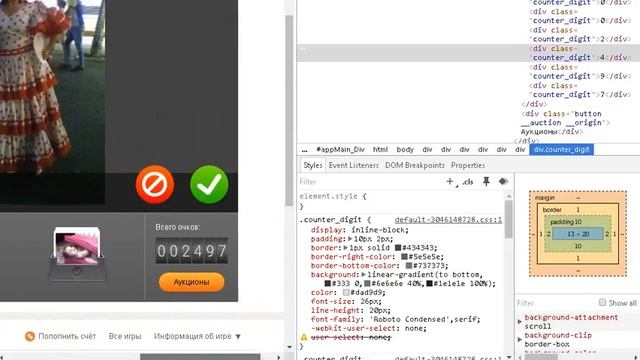Click the red reject circle button

tap(155, 184)
